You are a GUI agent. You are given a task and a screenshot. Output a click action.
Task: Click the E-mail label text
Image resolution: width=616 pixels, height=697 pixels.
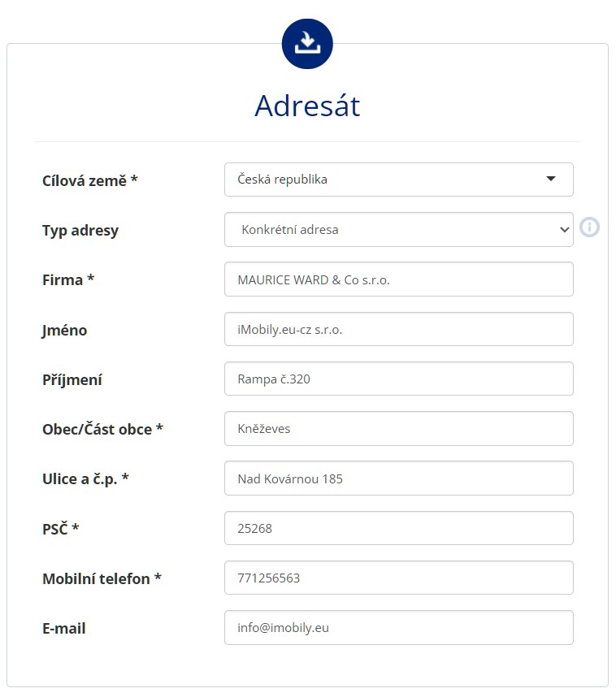coord(64,628)
